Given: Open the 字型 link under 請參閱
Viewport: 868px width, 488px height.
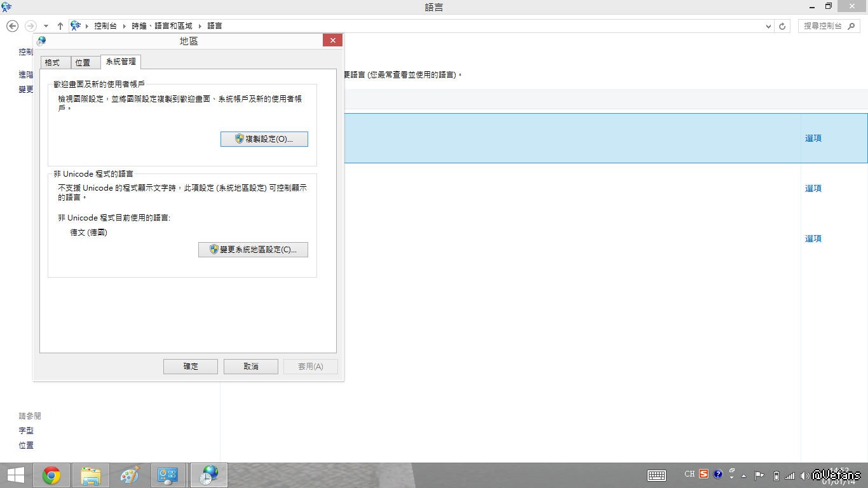Looking at the screenshot, I should point(26,431).
